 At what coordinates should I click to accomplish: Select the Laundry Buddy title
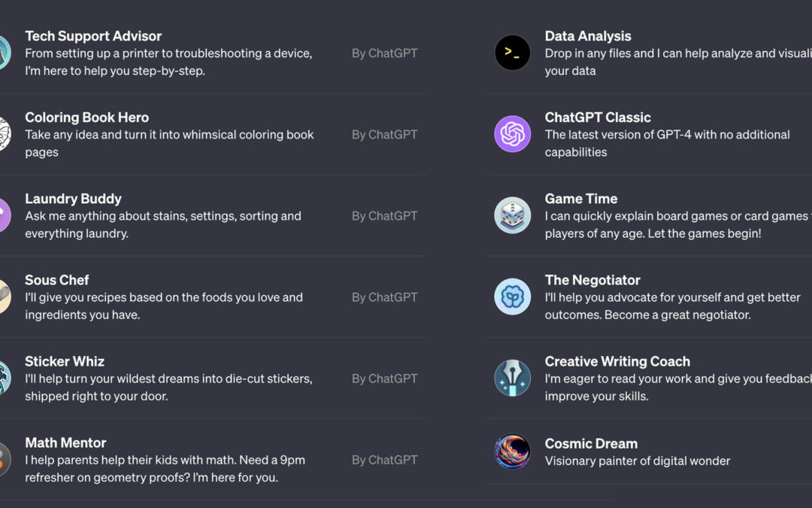[73, 199]
